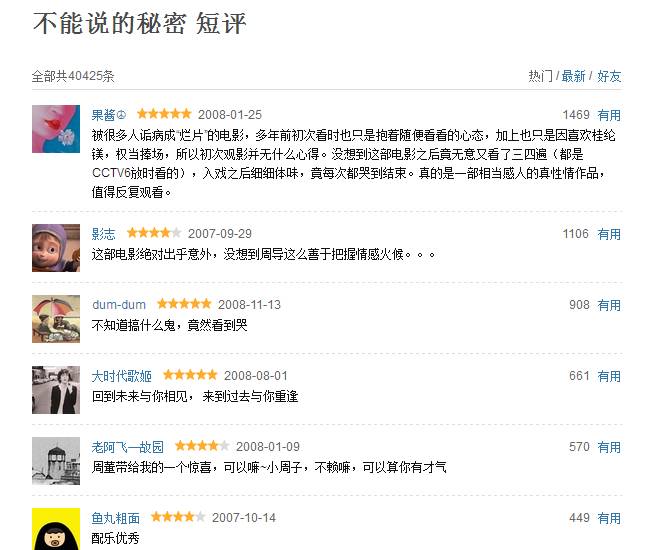Viewport: 660px width, 550px height.
Task: Click the badge icon beside 果酱's name
Action: [122, 115]
